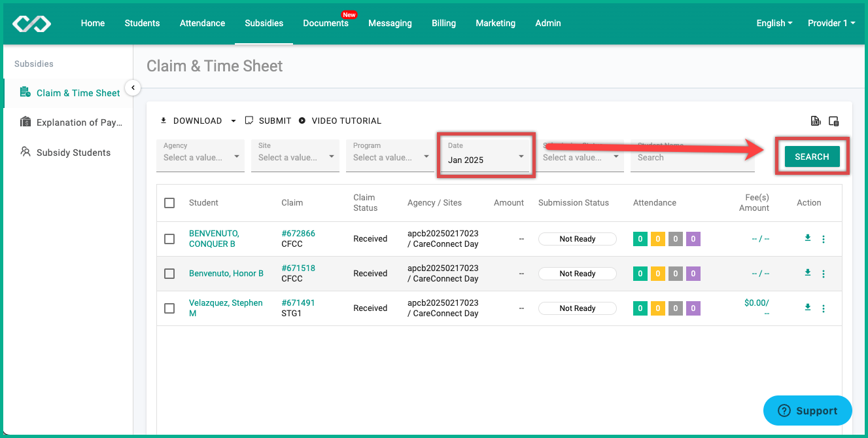
Task: Open the Billing menu
Action: pos(443,23)
